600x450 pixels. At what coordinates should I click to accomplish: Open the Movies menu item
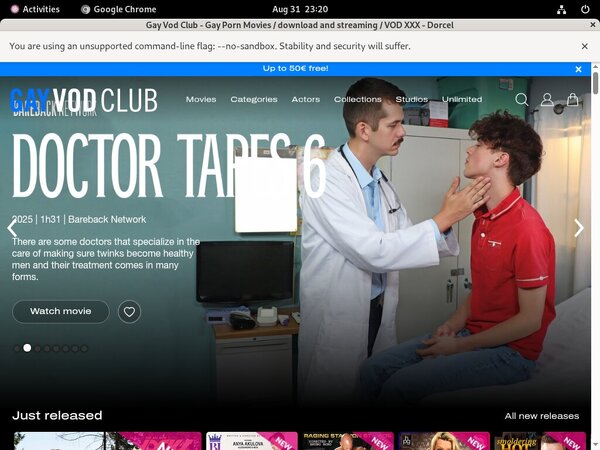(201, 100)
